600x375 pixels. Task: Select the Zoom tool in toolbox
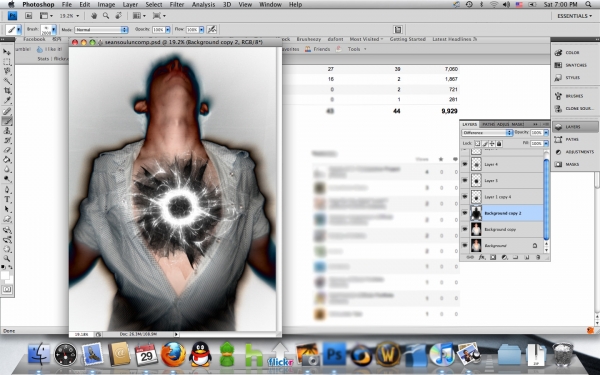7,259
